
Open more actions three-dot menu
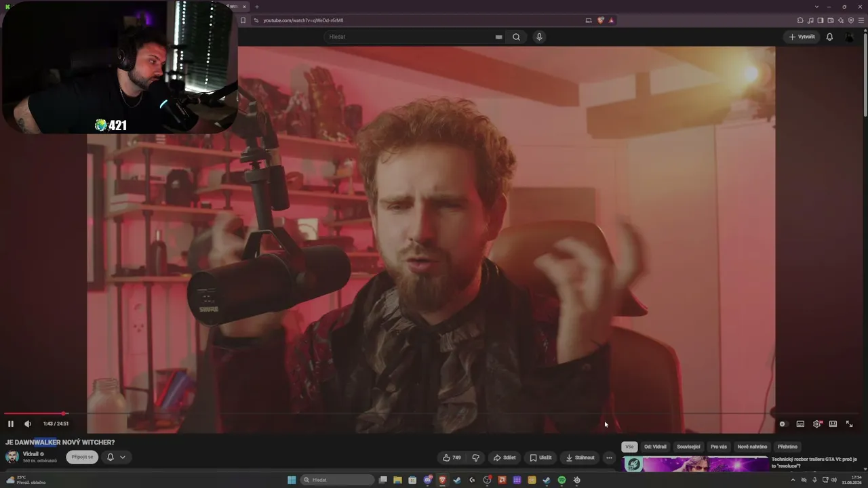point(609,457)
